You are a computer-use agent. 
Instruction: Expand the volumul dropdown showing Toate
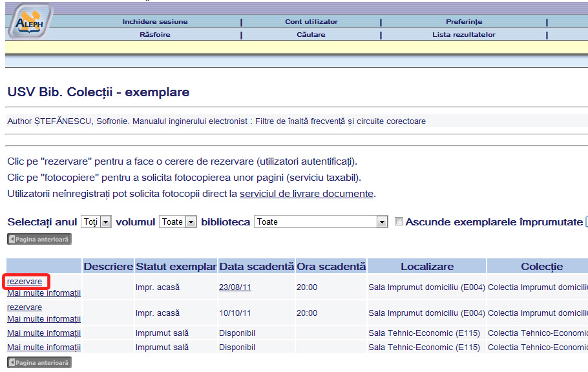point(178,222)
